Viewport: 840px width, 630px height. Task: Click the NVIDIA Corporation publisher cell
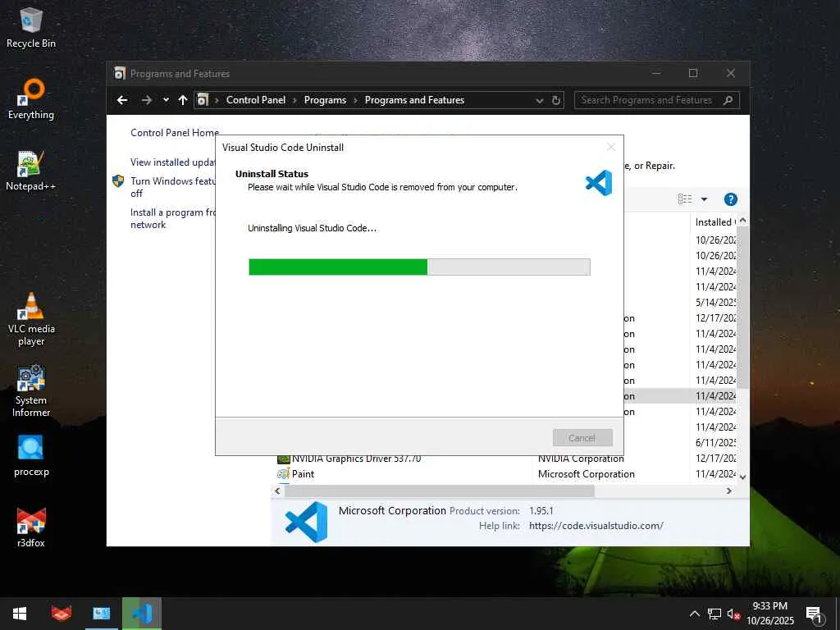(x=581, y=459)
